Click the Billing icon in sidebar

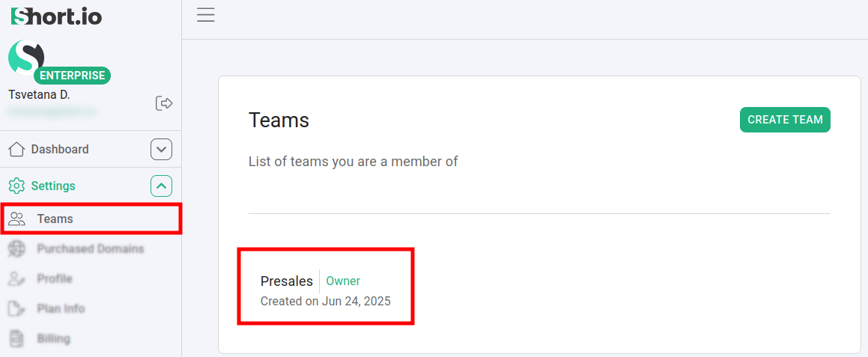tap(16, 338)
